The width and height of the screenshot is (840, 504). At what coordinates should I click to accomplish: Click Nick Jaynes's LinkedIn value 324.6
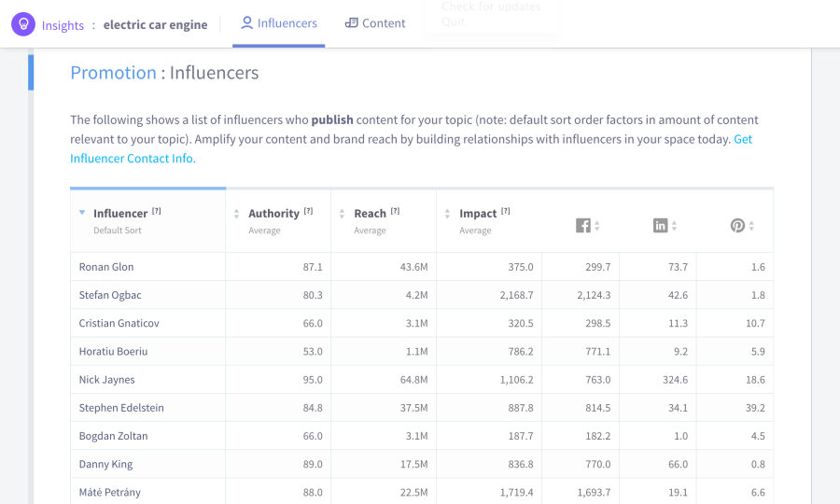(x=676, y=380)
